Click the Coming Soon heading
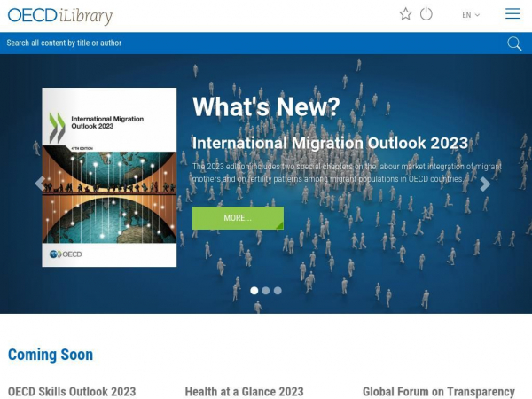This screenshot has width=532, height=399. tap(51, 355)
